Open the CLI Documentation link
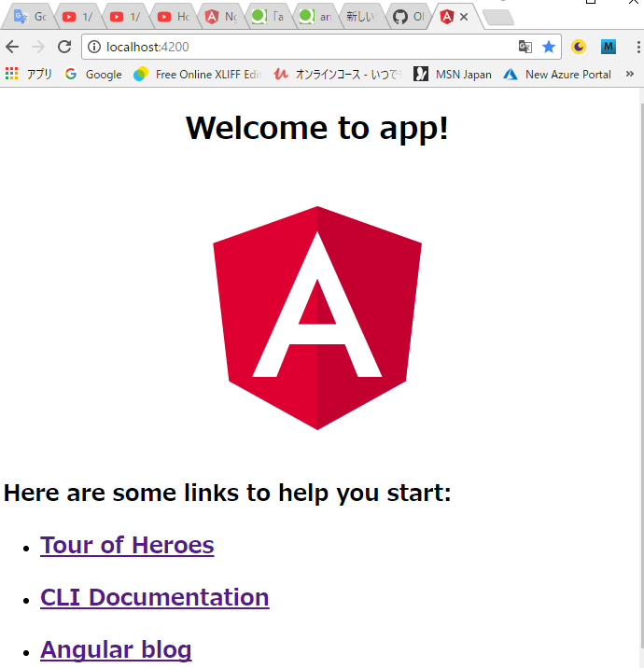 pyautogui.click(x=155, y=597)
